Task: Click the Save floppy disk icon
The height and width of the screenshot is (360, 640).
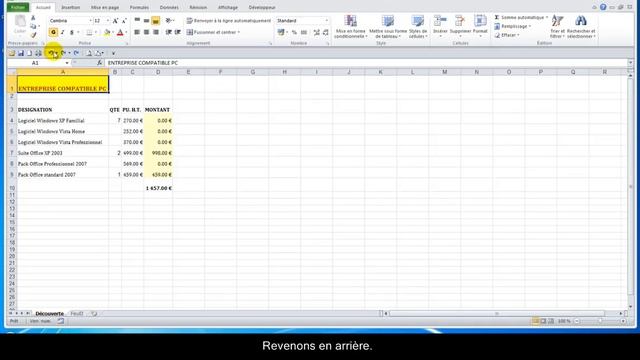Action: pos(21,53)
